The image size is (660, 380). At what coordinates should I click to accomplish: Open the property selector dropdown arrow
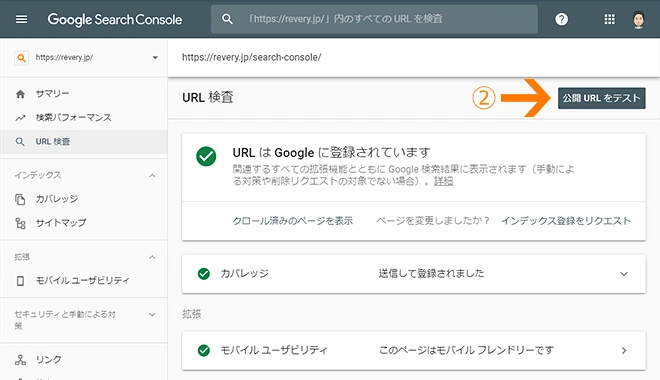pyautogui.click(x=155, y=58)
